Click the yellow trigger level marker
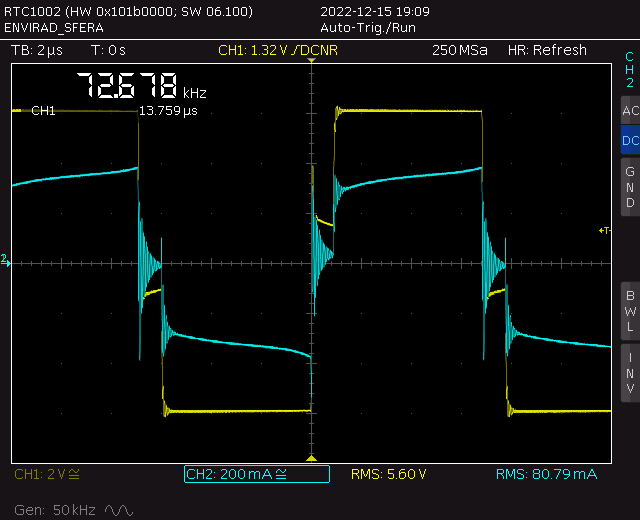Viewport: 640px width, 520px height. point(604,231)
